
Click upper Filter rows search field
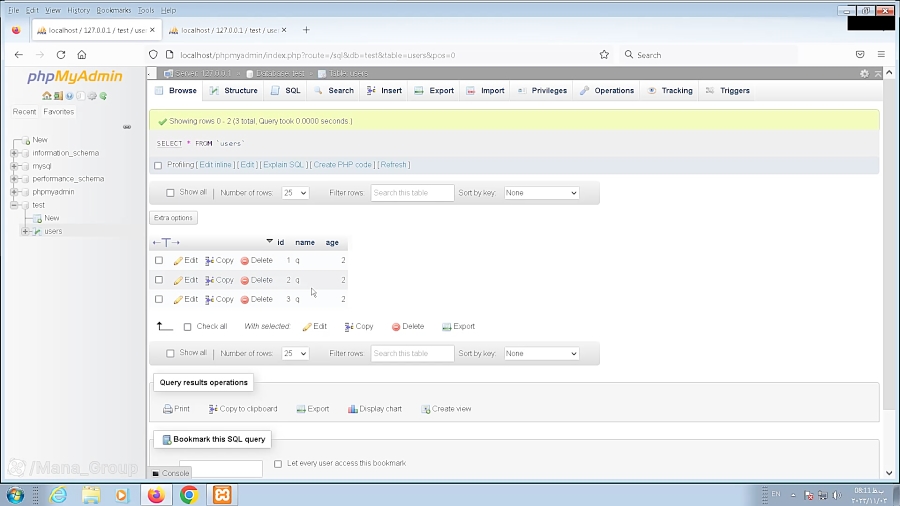pyautogui.click(x=412, y=193)
